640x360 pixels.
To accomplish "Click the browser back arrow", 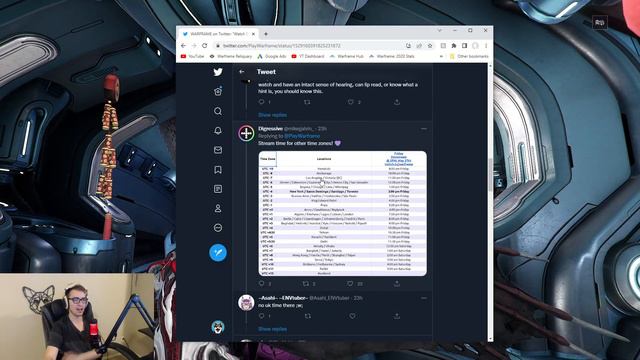I will (x=183, y=46).
